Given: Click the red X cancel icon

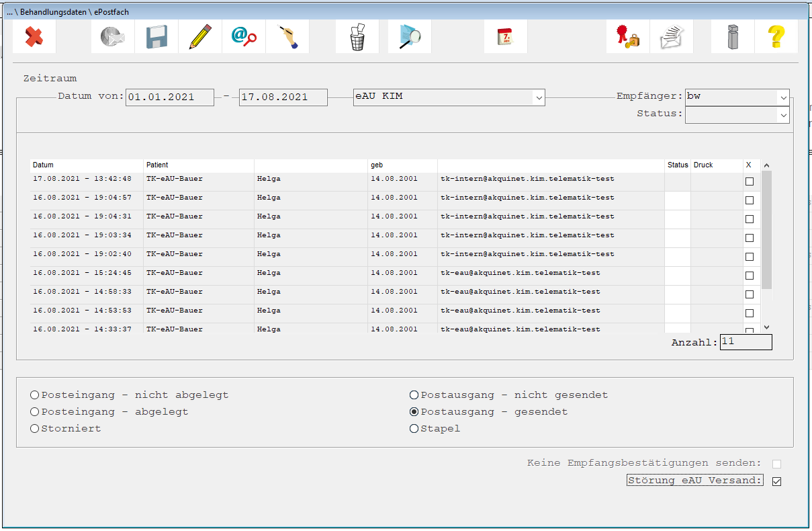Looking at the screenshot, I should (x=34, y=36).
